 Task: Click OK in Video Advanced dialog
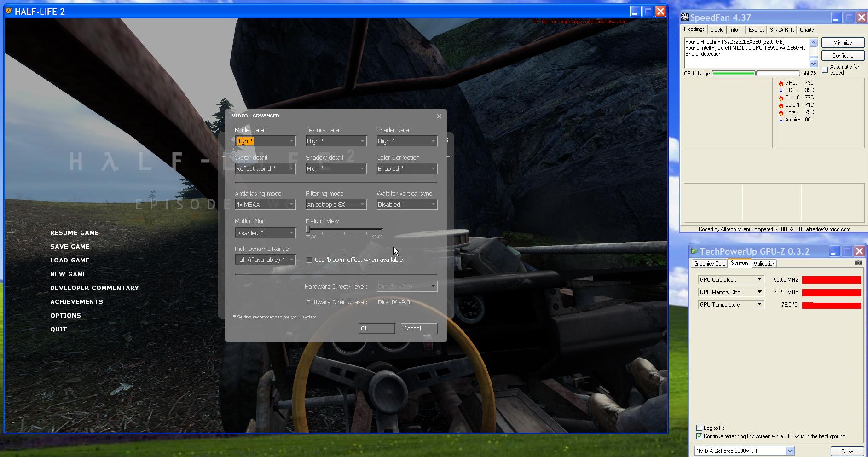(x=376, y=328)
